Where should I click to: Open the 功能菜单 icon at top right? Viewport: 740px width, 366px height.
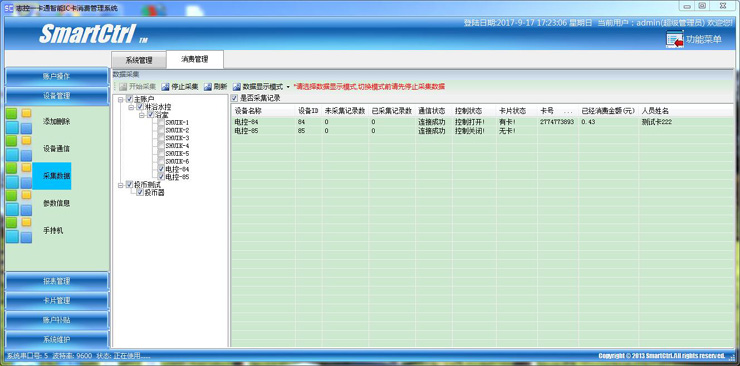click(674, 39)
